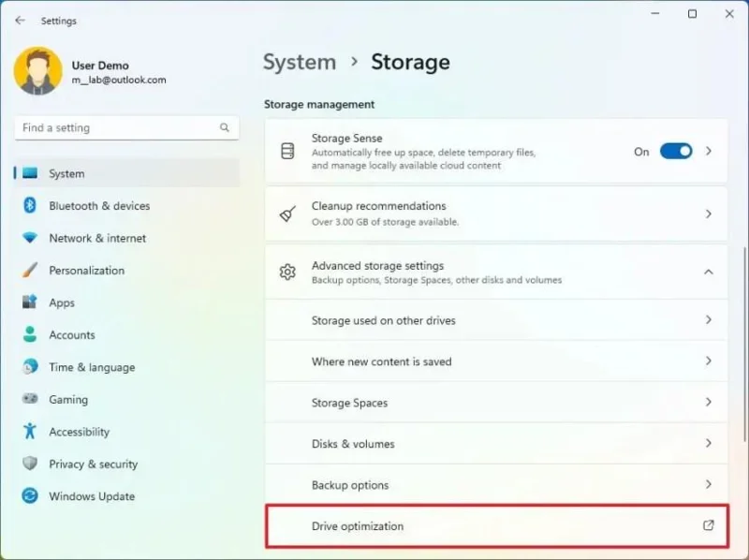Launch Drive optimization label
Image resolution: width=749 pixels, height=560 pixels.
click(x=358, y=526)
